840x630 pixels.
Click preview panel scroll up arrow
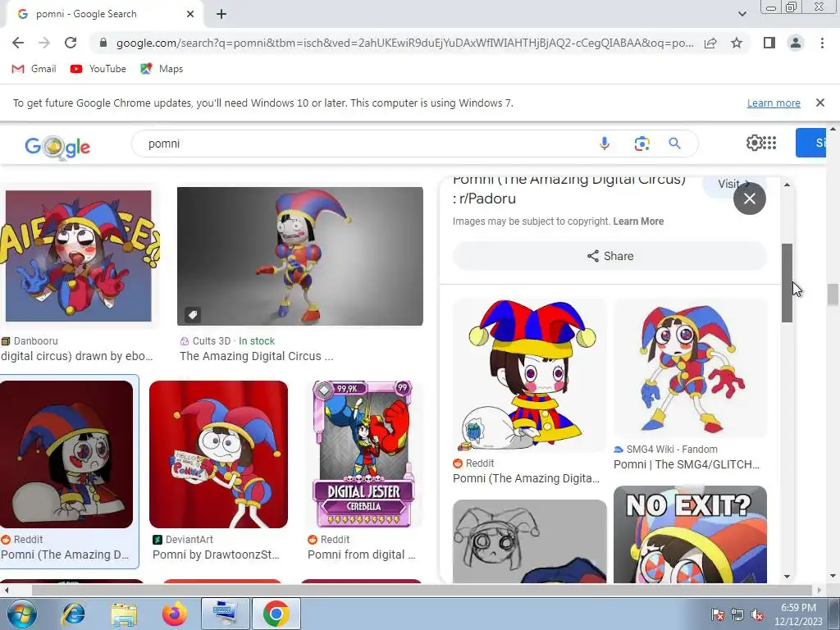[787, 185]
